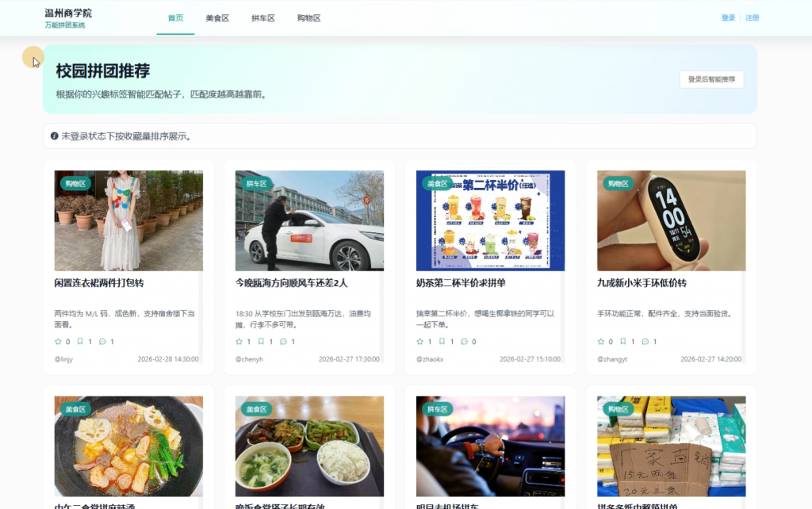The height and width of the screenshot is (509, 812).
Task: Click the 登录 link
Action: 728,17
